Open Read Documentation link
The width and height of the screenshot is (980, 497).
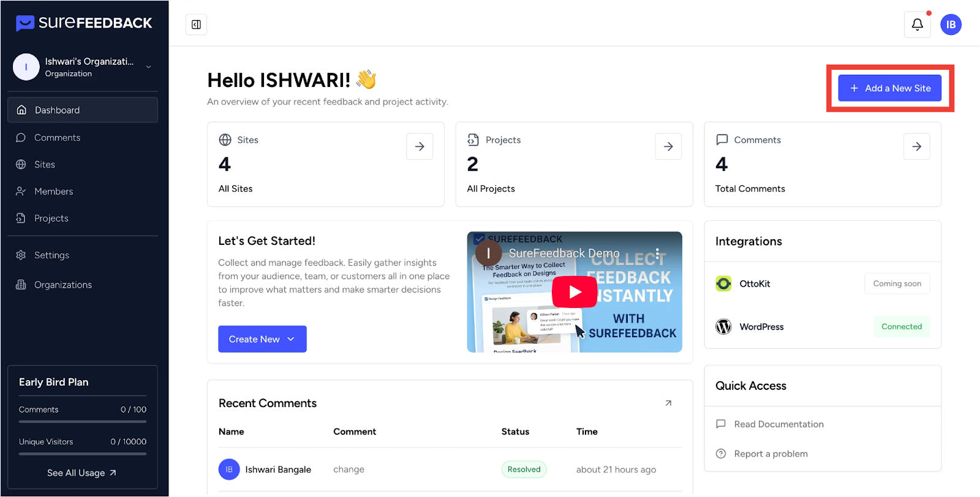pos(778,424)
